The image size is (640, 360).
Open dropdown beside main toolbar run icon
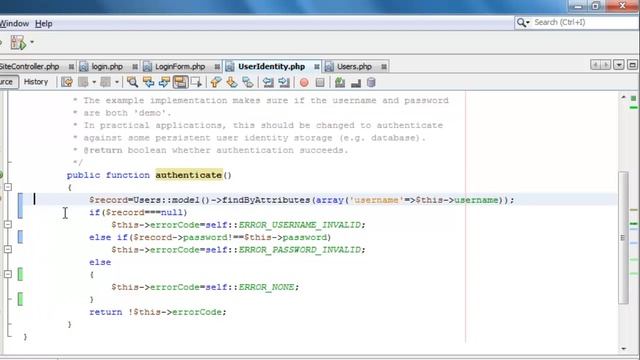pyautogui.click(x=32, y=42)
